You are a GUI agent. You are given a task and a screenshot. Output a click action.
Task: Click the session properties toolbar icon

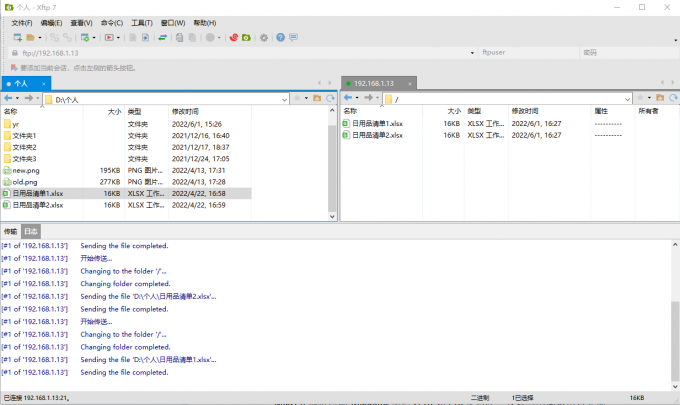85,38
